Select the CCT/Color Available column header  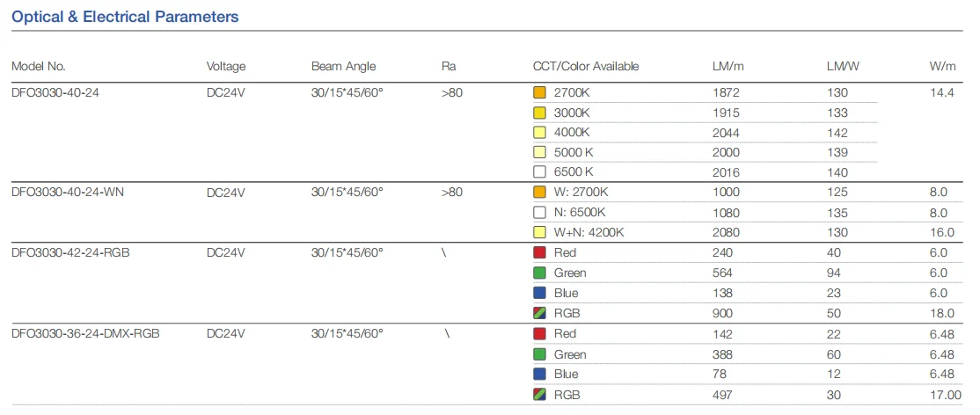586,67
